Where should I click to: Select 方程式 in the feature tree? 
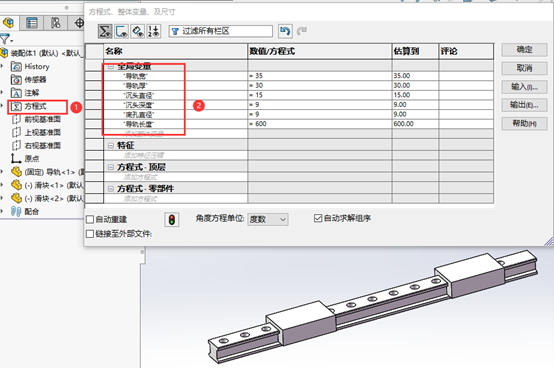coord(35,106)
